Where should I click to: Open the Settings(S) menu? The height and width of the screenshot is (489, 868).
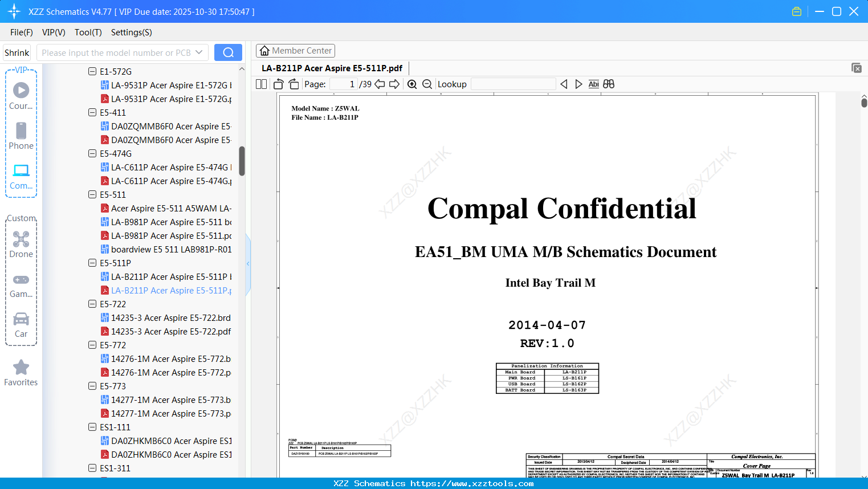[132, 32]
